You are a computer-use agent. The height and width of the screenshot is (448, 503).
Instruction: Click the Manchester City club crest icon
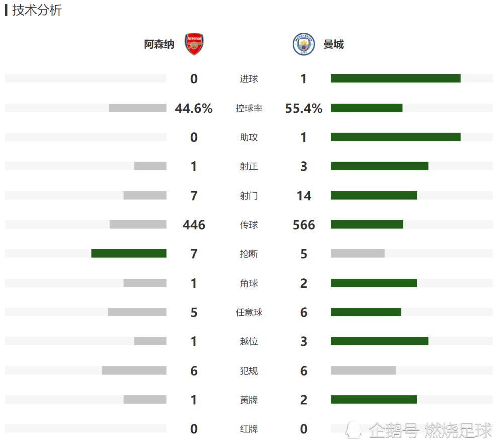pyautogui.click(x=303, y=44)
